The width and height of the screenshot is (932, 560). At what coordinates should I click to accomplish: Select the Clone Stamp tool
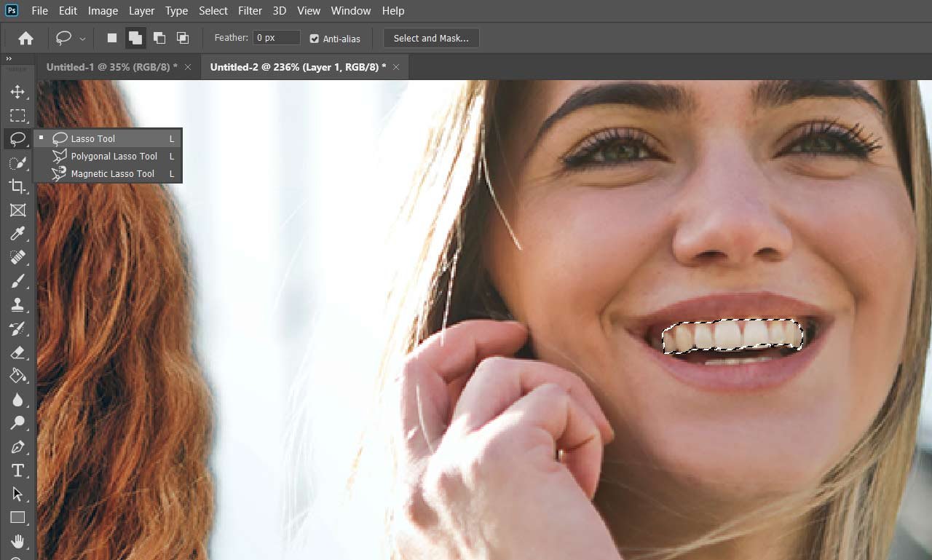pos(17,304)
